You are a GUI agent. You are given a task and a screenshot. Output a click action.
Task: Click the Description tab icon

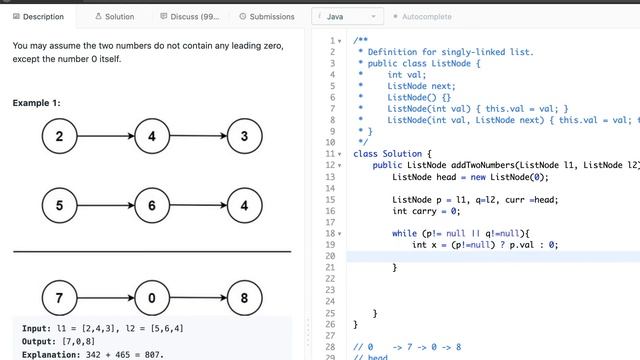coord(16,16)
